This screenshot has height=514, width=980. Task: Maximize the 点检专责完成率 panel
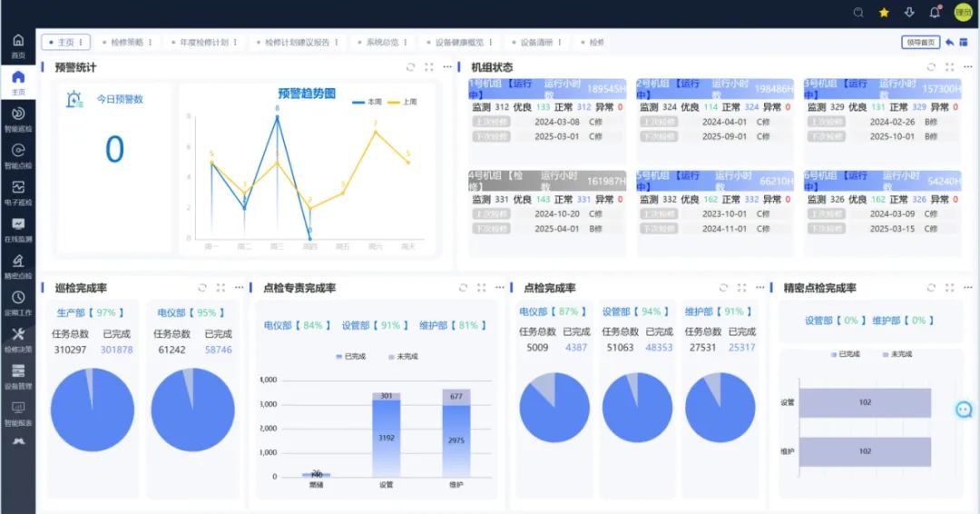(x=481, y=288)
